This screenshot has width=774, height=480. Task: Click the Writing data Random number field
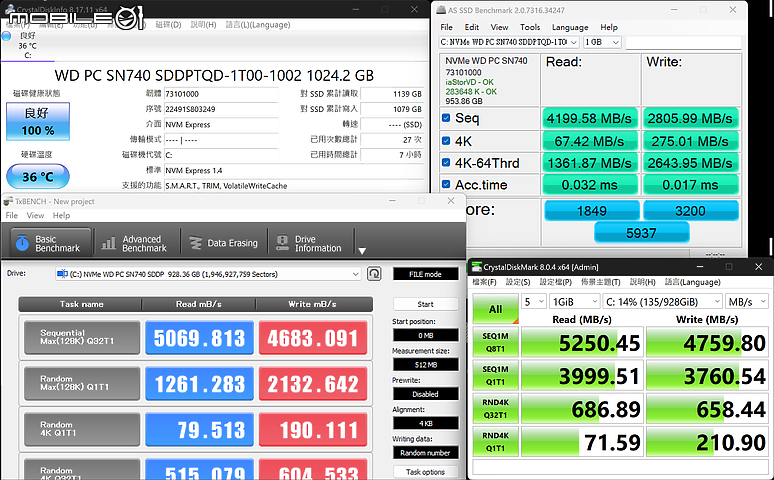click(426, 452)
